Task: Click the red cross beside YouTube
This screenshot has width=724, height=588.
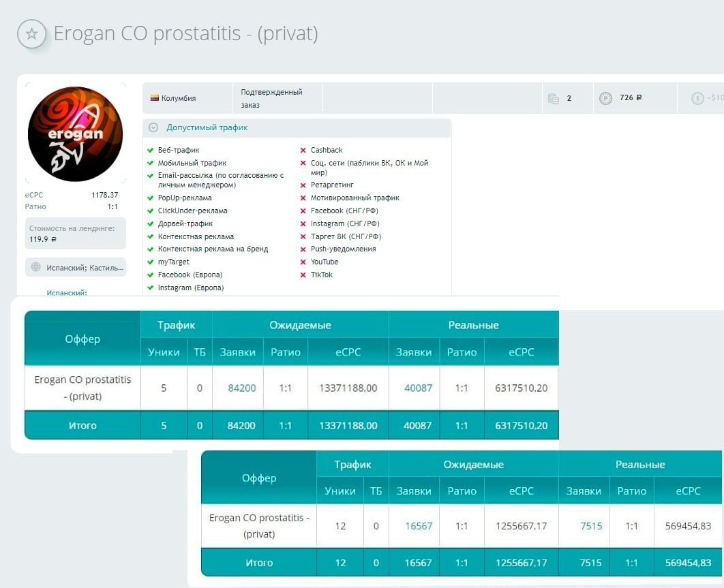Action: pyautogui.click(x=303, y=262)
